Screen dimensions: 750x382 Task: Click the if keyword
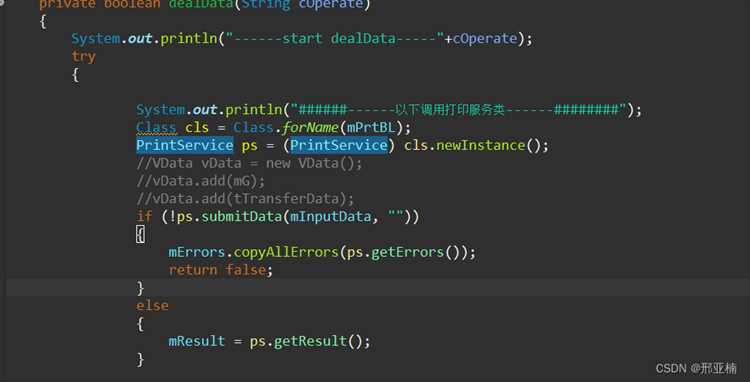click(144, 217)
